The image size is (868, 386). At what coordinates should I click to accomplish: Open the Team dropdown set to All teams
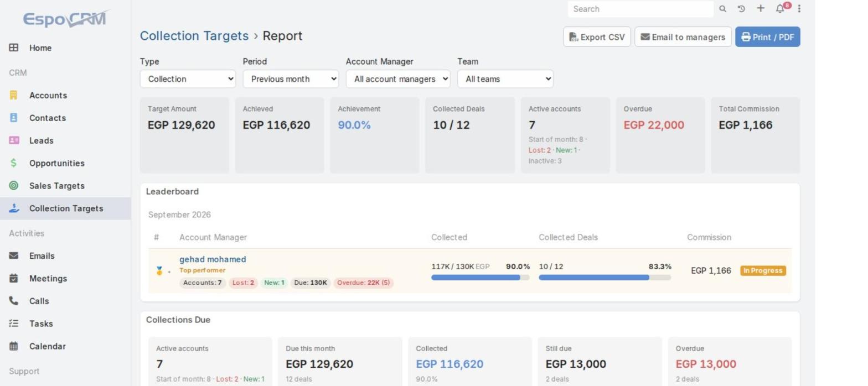click(x=505, y=79)
